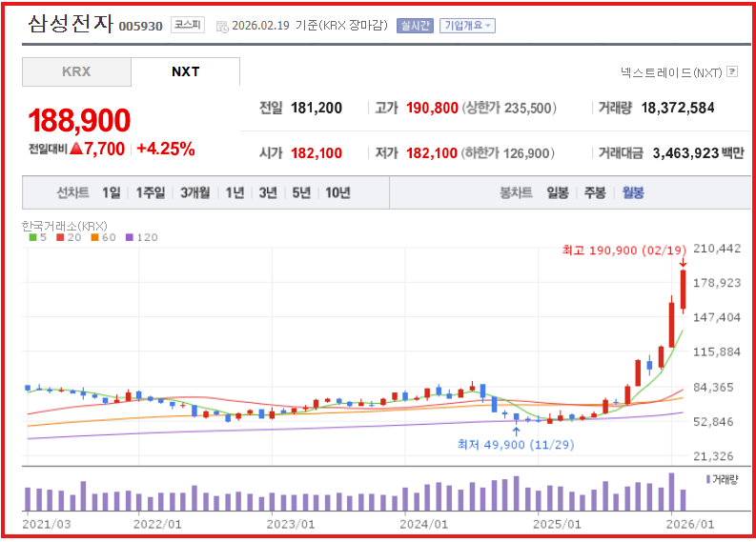This screenshot has height=542, width=756.
Task: Click the green 5 moving average swatch
Action: pos(32,237)
